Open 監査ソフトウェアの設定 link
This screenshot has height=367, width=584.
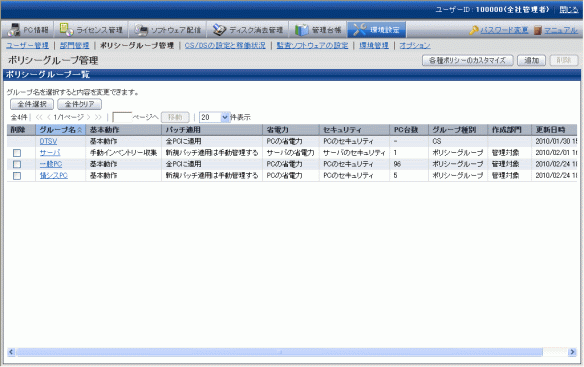click(x=312, y=45)
